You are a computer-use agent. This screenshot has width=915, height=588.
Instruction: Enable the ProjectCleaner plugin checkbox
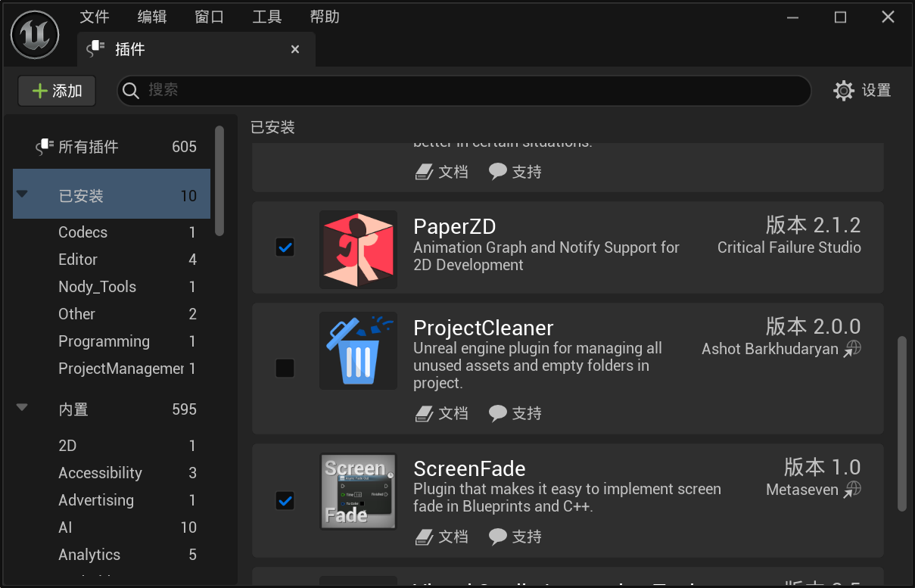click(x=285, y=368)
